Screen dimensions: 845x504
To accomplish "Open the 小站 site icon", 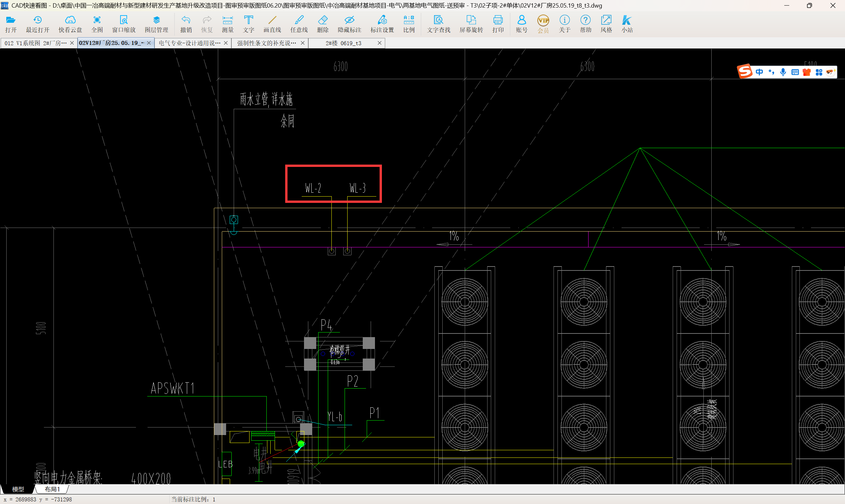I will click(627, 24).
